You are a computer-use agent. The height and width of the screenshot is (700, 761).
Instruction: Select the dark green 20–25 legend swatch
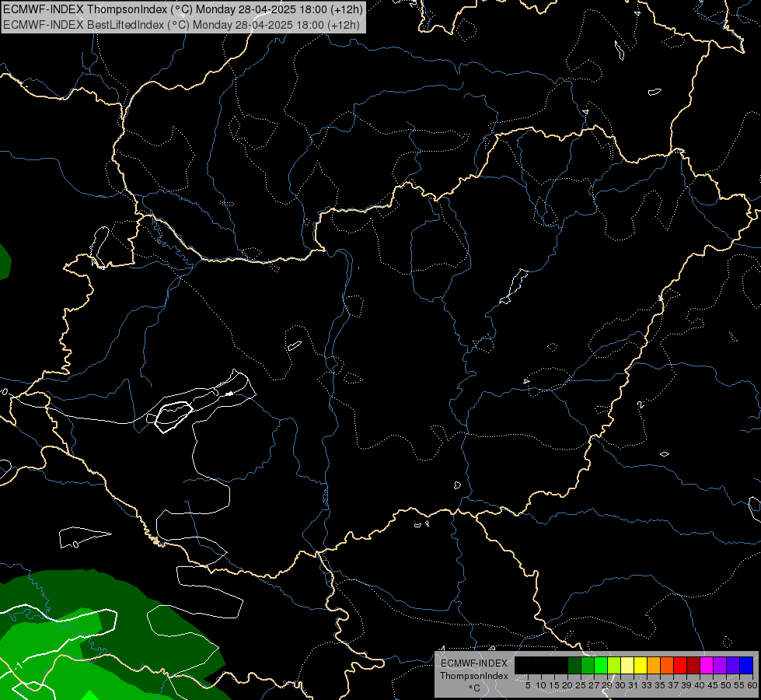[x=574, y=666]
